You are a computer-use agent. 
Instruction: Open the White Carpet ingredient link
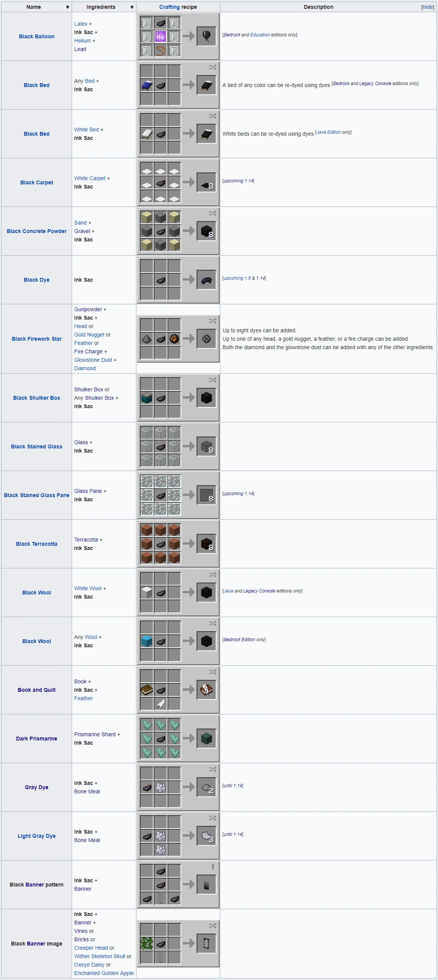[90, 178]
